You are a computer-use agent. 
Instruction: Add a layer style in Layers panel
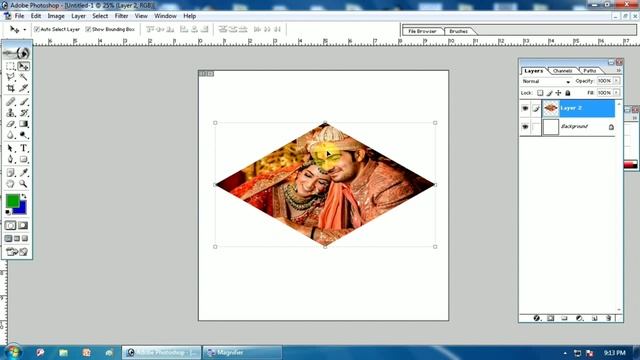[537, 318]
